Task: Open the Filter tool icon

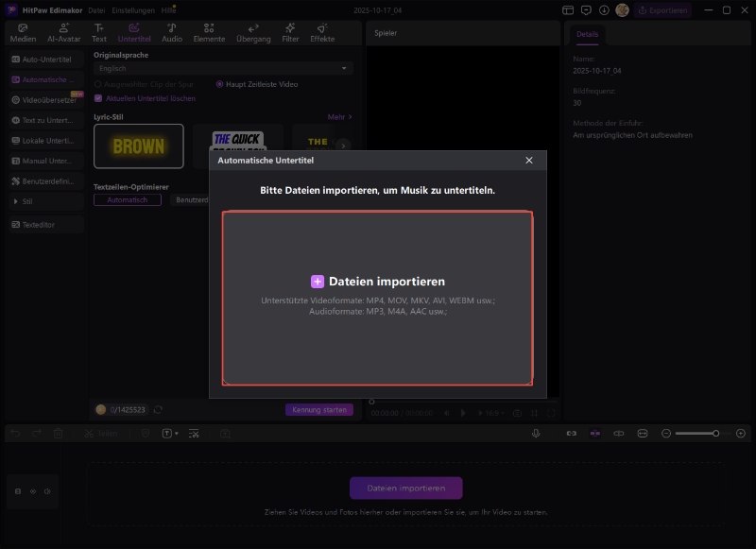Action: (x=290, y=33)
